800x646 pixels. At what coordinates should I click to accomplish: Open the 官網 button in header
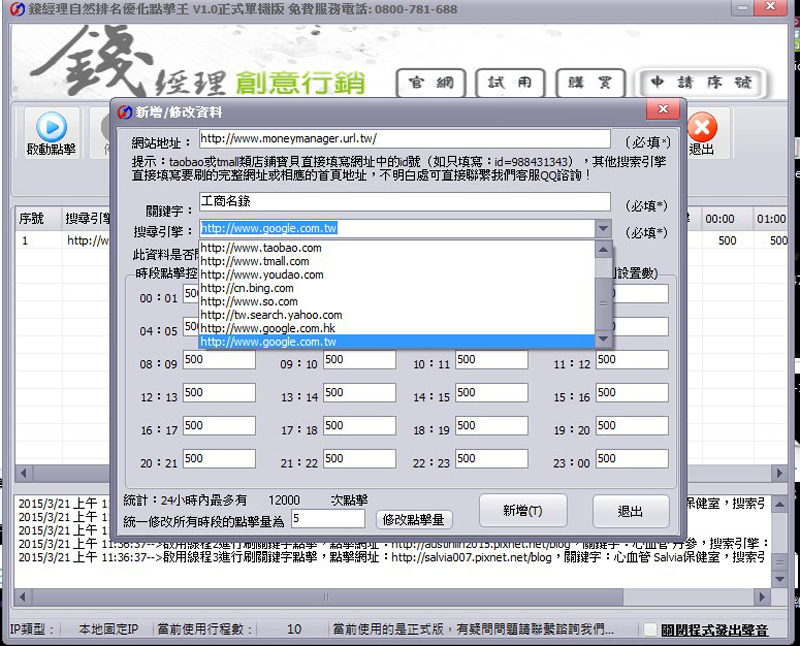point(431,83)
